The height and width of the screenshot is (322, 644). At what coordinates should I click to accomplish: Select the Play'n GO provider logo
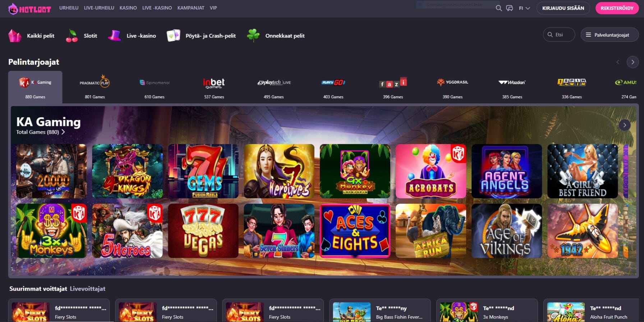(333, 83)
